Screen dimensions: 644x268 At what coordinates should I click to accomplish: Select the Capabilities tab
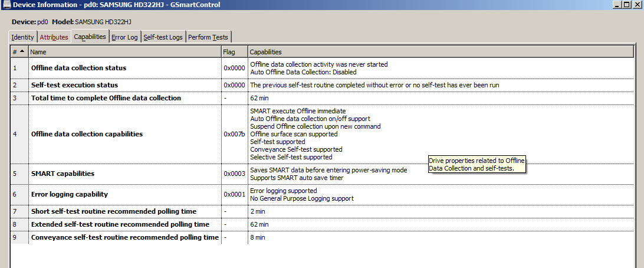[x=90, y=36]
